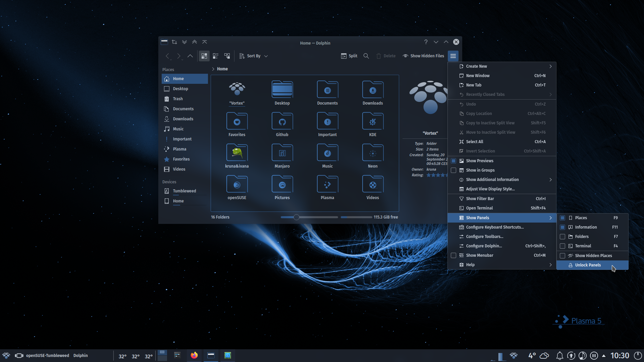Select the Neon folder icon
This screenshot has width=644, height=362.
(x=373, y=153)
